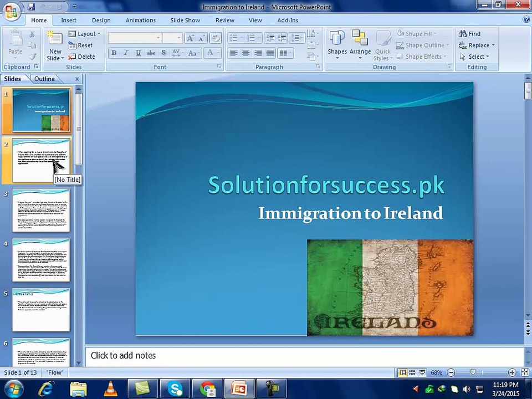Expand the Font dialog launcher

click(x=219, y=67)
